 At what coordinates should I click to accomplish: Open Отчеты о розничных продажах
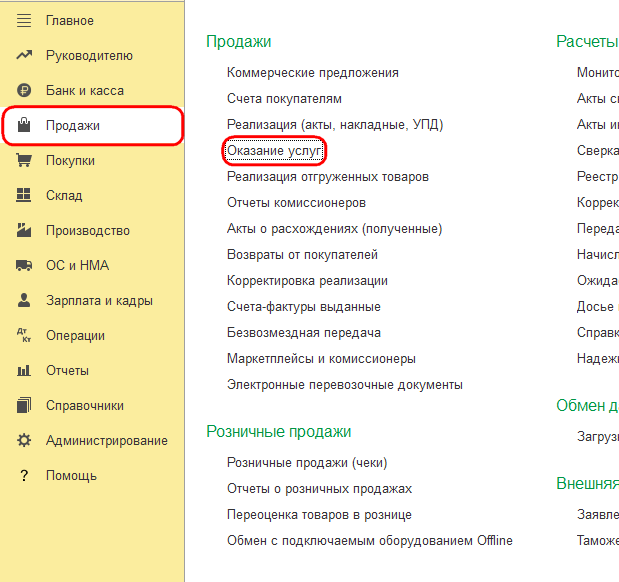pyautogui.click(x=319, y=489)
